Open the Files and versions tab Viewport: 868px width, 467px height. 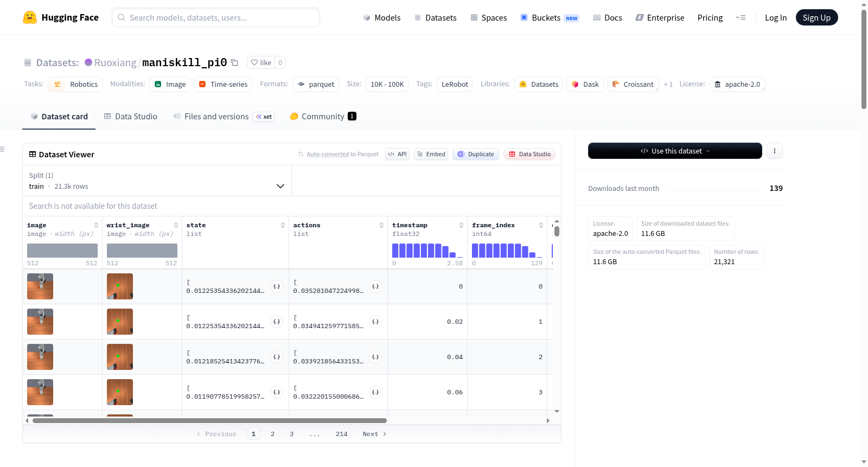223,116
